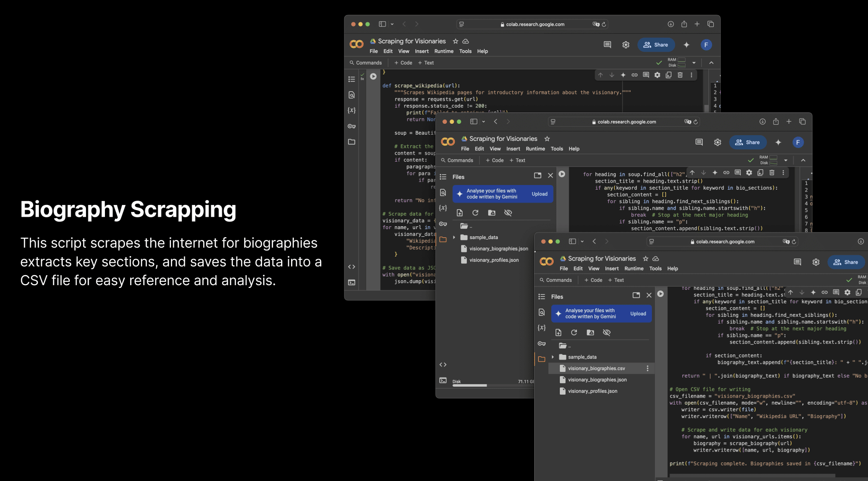Add a Text cell in back window

(x=426, y=63)
